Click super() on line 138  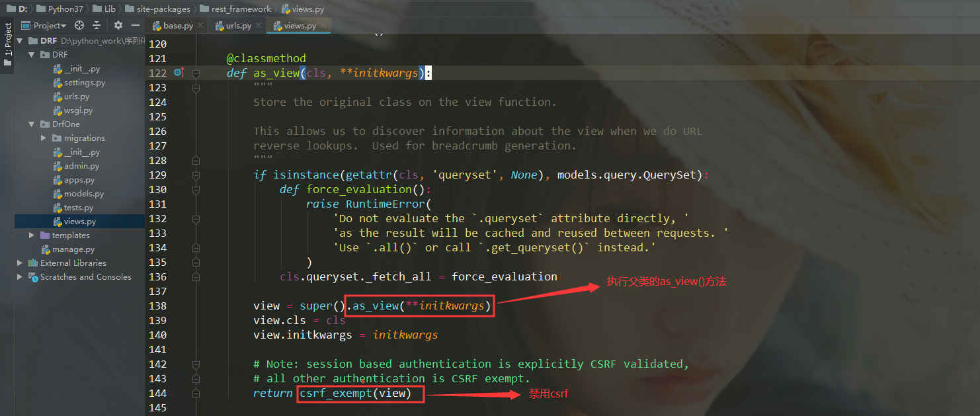coord(323,306)
